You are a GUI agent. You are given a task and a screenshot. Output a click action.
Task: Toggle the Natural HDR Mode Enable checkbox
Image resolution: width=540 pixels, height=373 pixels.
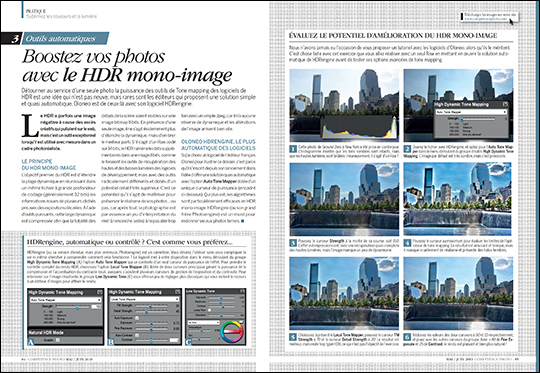pyautogui.click(x=58, y=340)
